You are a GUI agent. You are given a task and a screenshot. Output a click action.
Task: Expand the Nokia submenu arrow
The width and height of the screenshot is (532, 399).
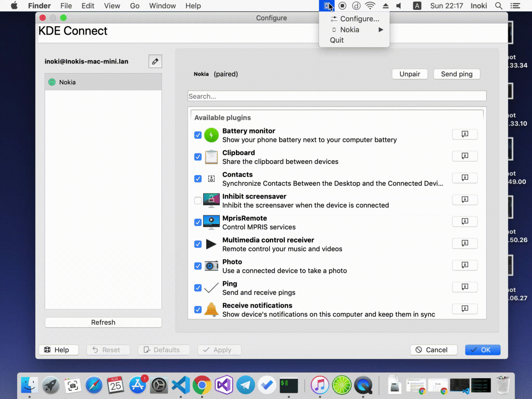380,30
